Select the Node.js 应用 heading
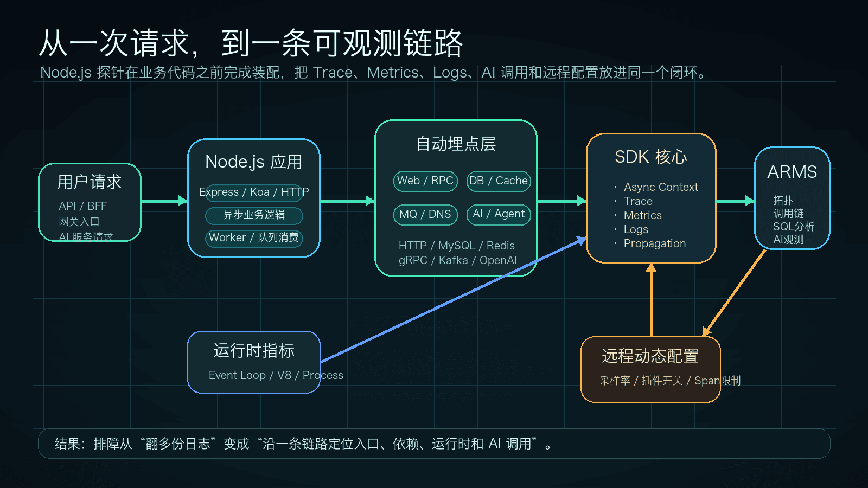The width and height of the screenshot is (868, 488). (x=254, y=162)
